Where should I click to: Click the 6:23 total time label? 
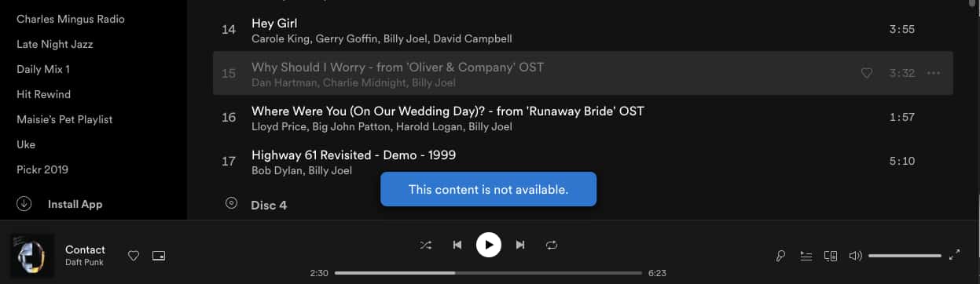657,273
